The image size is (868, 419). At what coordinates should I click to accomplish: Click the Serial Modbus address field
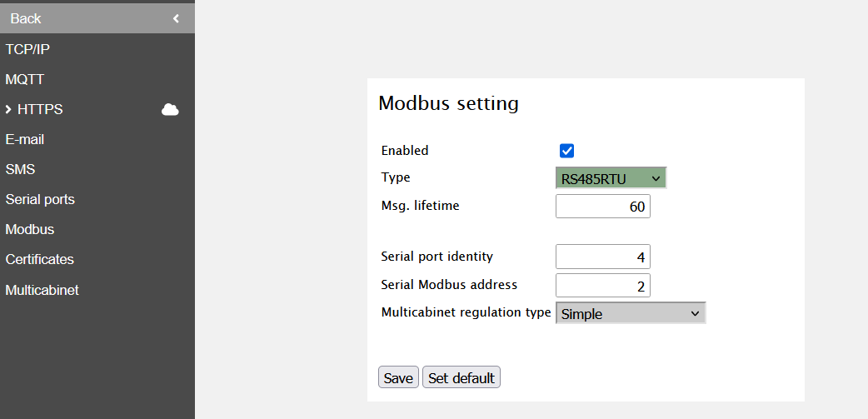602,286
